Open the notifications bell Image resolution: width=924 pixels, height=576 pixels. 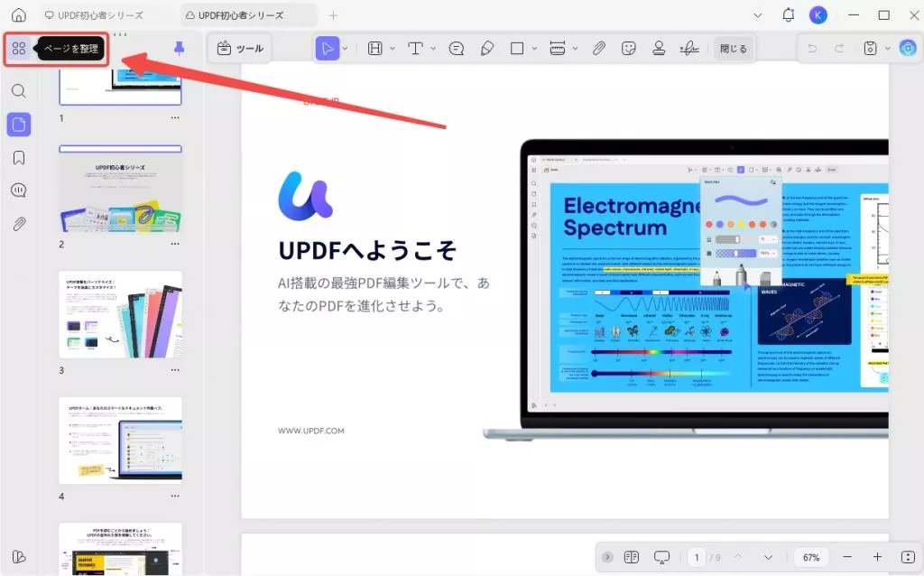(788, 15)
